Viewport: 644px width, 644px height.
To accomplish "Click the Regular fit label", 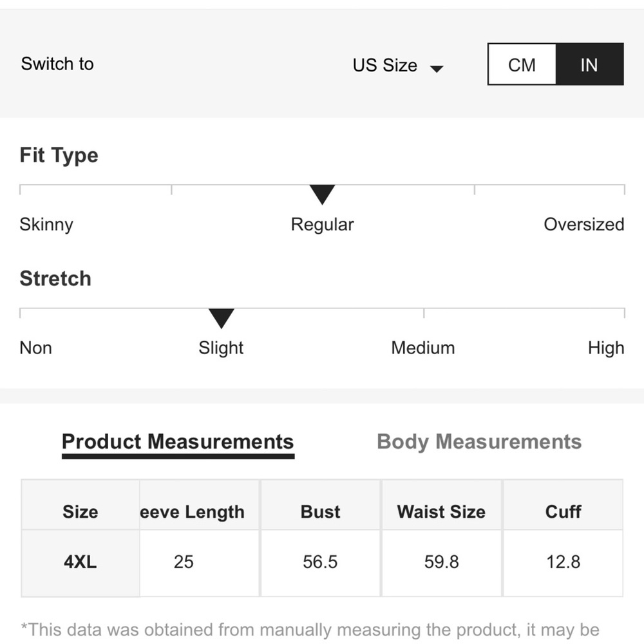I will coord(322,225).
